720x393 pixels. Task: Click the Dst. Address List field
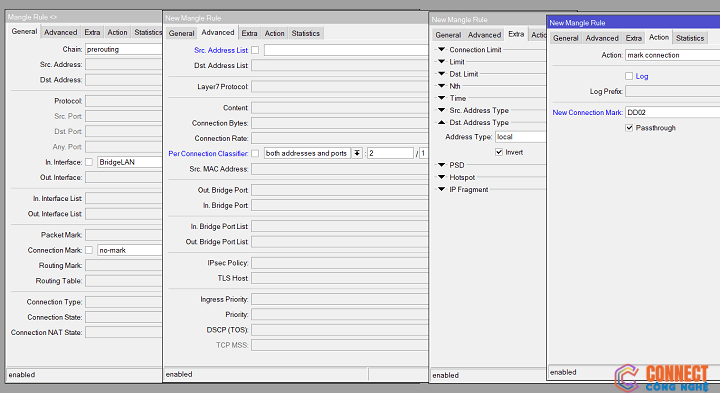pos(339,66)
